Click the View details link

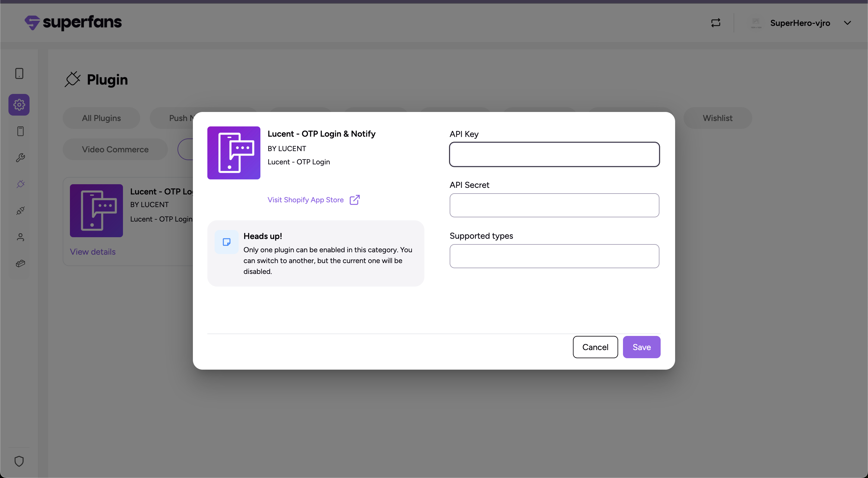[x=92, y=252]
